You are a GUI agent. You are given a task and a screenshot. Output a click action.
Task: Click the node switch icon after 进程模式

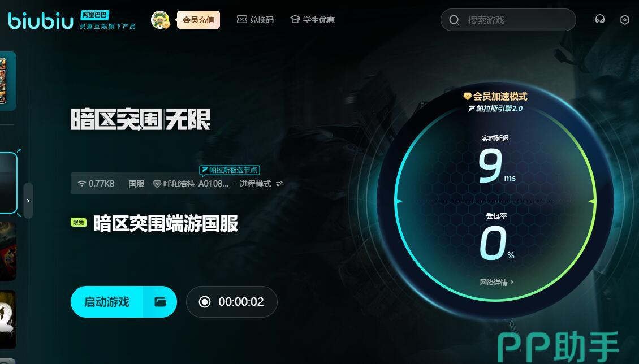[279, 184]
